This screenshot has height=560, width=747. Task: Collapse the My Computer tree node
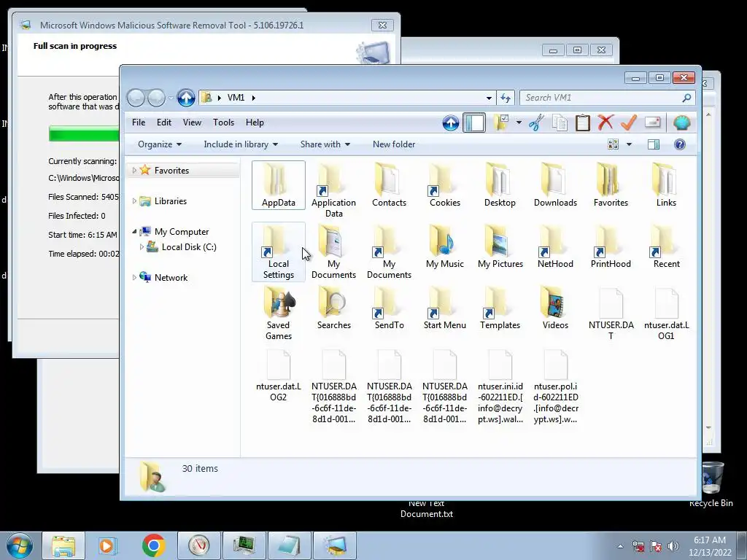click(134, 231)
